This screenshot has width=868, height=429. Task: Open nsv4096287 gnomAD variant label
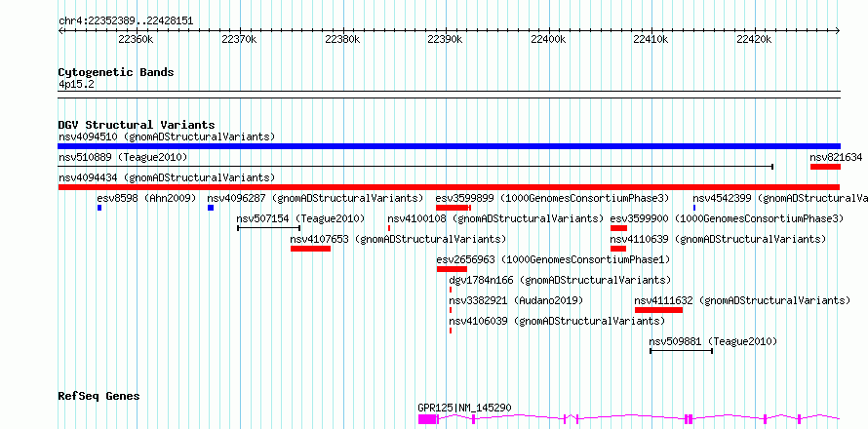coord(316,198)
